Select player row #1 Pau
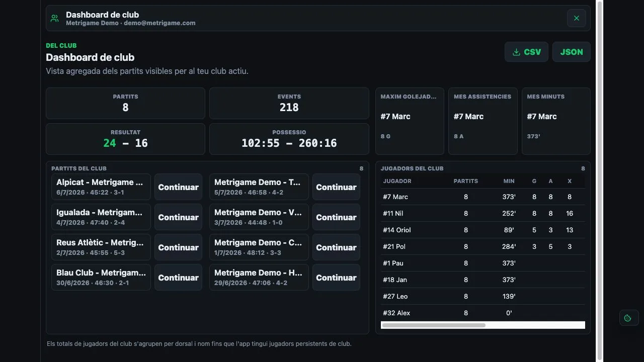This screenshot has height=362, width=644. 483,263
